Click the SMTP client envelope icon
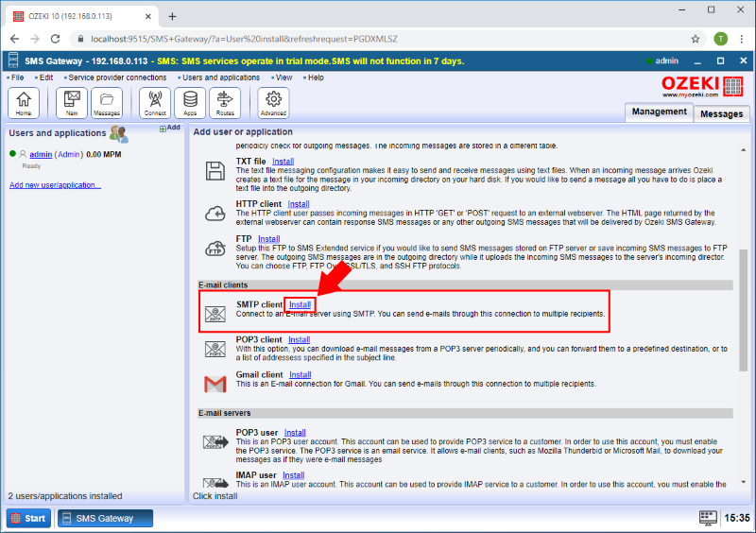Image resolution: width=756 pixels, height=533 pixels. coord(215,314)
